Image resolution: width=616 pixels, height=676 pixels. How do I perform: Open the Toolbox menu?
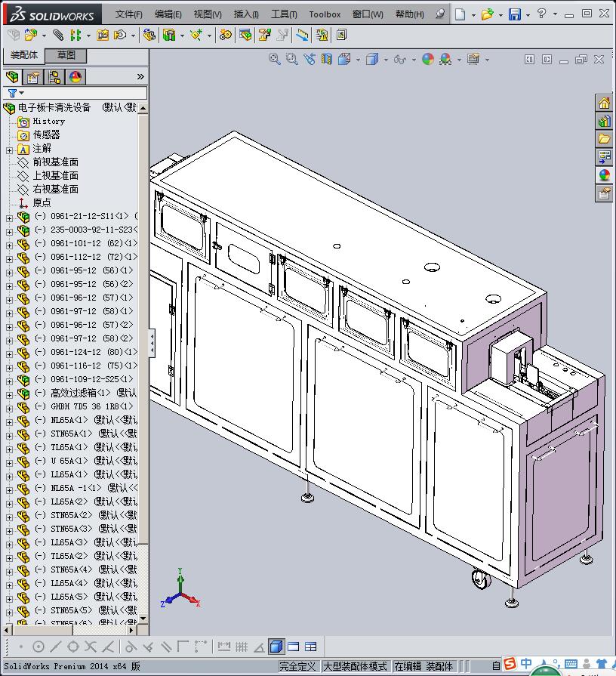click(x=325, y=14)
